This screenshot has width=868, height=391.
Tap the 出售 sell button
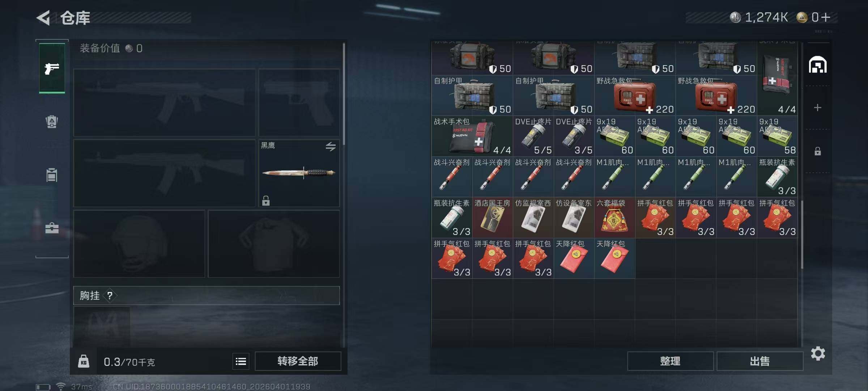pos(760,361)
